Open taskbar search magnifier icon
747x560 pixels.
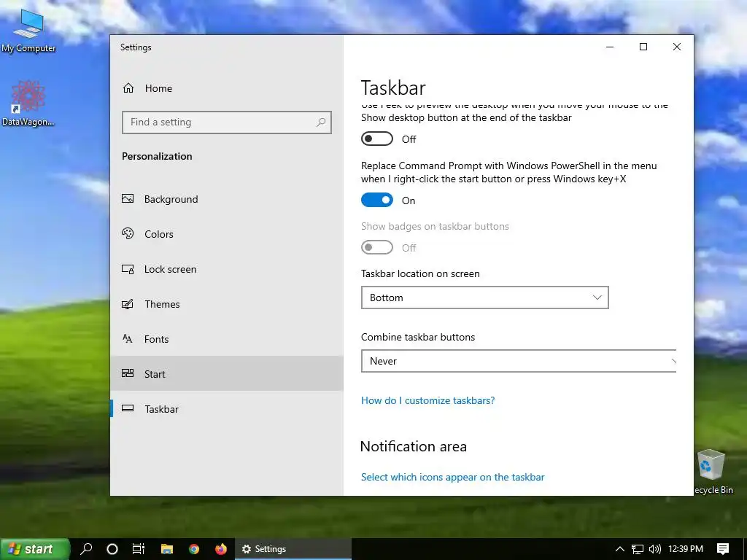pos(86,549)
